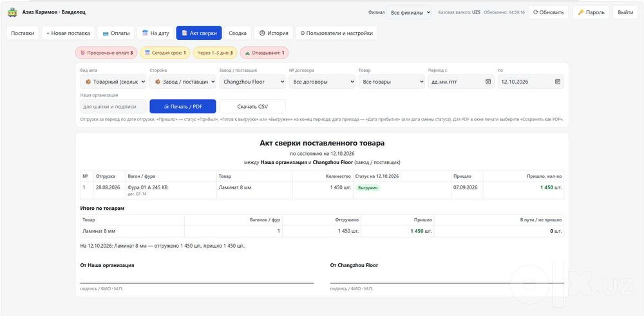Click the 'Печать / PDF' button
The height and width of the screenshot is (316, 644).
pyautogui.click(x=183, y=106)
